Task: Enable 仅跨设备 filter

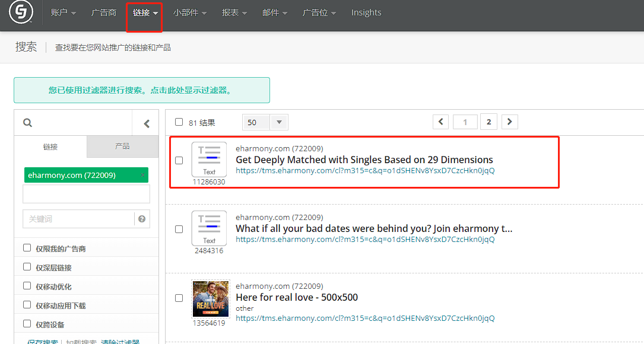Action: [x=27, y=323]
